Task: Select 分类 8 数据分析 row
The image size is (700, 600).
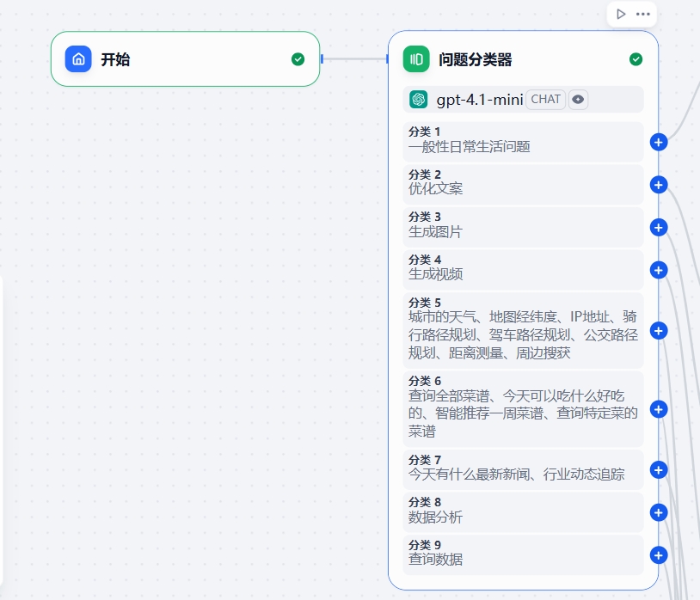Action: pos(523,512)
